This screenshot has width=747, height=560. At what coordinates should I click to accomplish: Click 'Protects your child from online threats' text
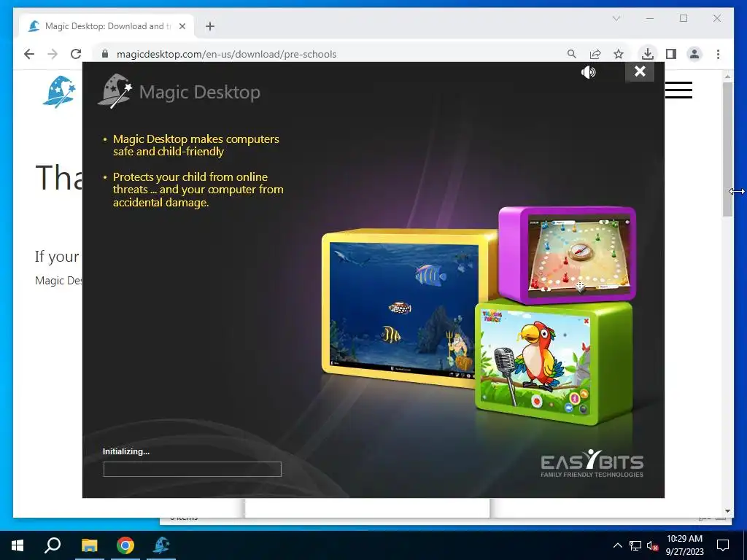(198, 190)
